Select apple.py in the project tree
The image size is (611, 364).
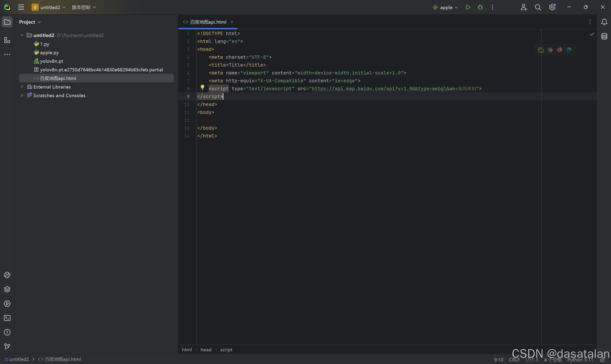49,53
